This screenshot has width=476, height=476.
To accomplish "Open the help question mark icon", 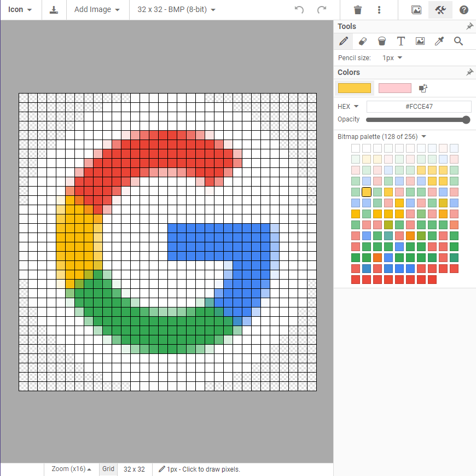I will 464,10.
